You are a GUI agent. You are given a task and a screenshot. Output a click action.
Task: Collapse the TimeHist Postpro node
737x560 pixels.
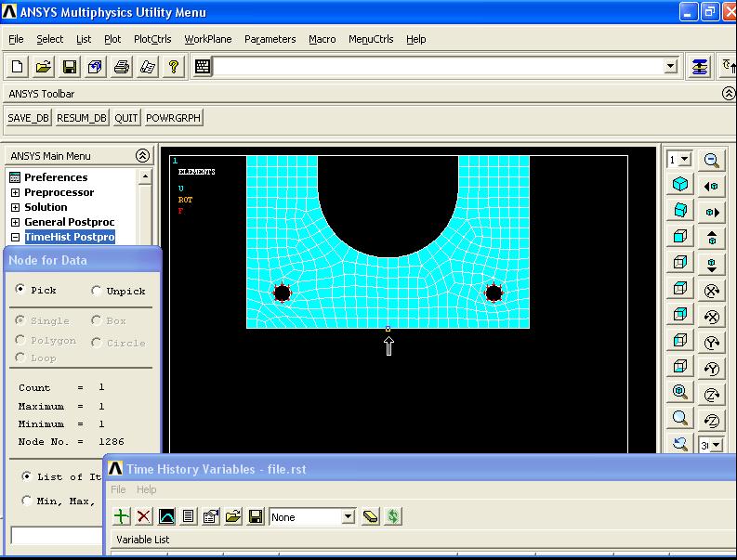(x=15, y=237)
